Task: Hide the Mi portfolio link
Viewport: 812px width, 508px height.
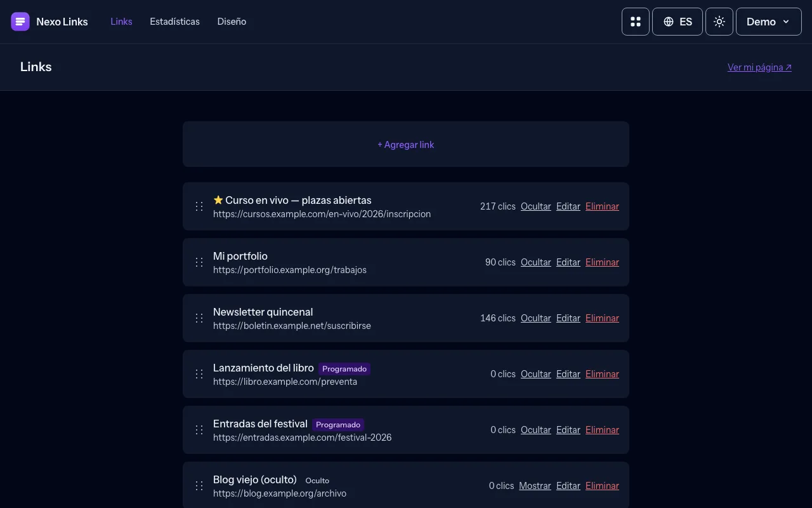Action: 536,262
